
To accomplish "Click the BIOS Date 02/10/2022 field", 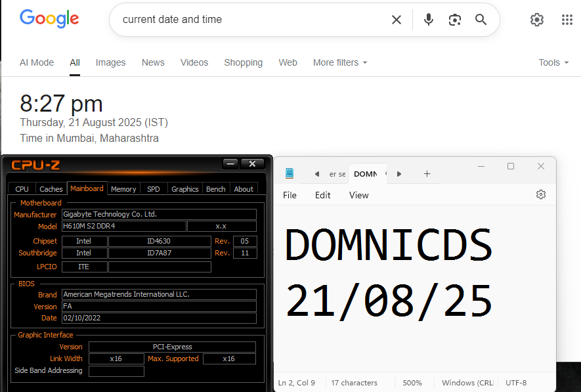I will [x=159, y=318].
